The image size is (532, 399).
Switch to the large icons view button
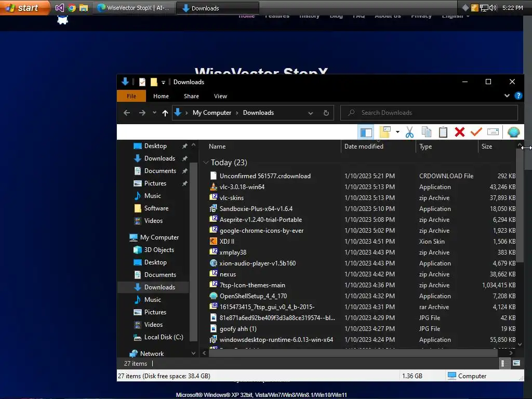coord(516,363)
